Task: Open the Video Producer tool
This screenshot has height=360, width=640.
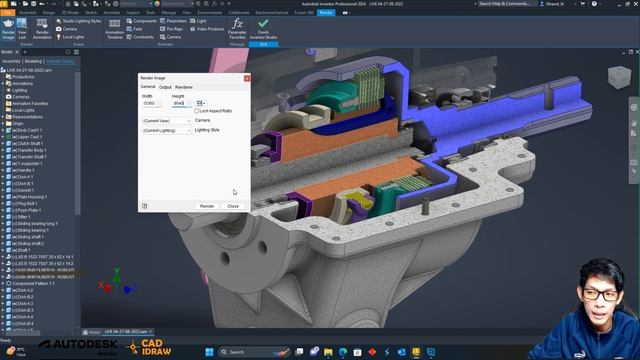Action: 207,29
